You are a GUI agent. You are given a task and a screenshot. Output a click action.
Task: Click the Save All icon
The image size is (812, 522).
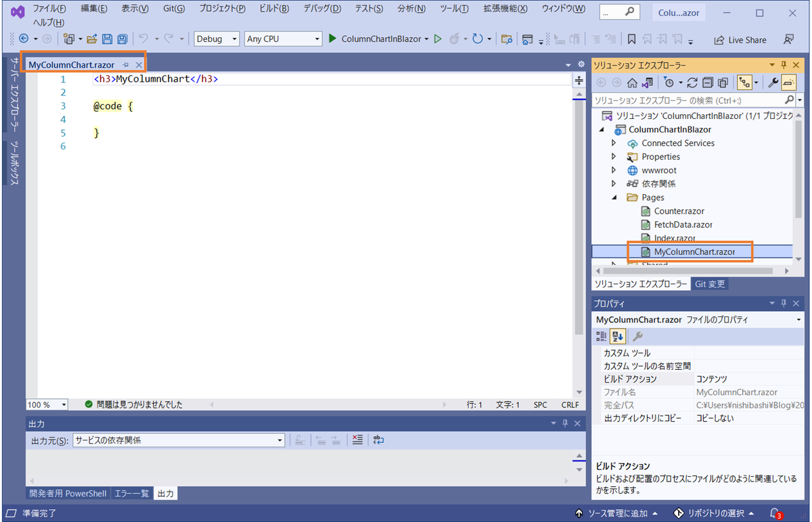(122, 39)
